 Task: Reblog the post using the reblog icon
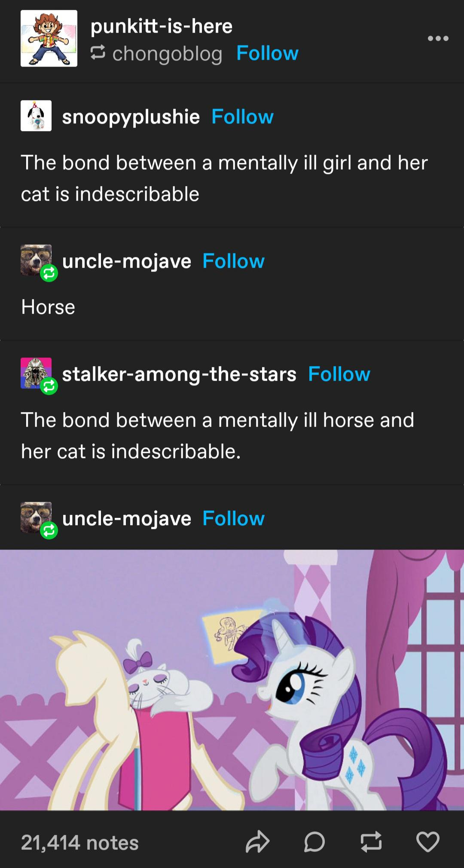click(x=371, y=842)
